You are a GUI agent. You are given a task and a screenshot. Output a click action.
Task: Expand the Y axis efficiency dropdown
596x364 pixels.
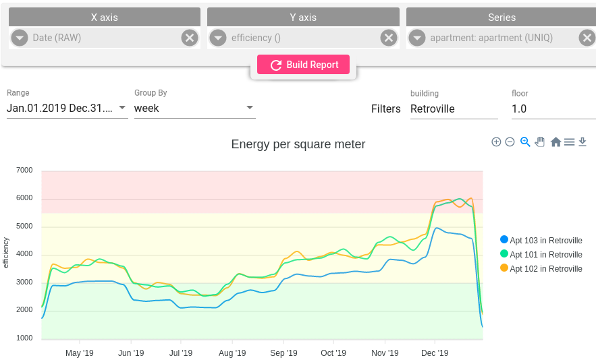pyautogui.click(x=218, y=38)
